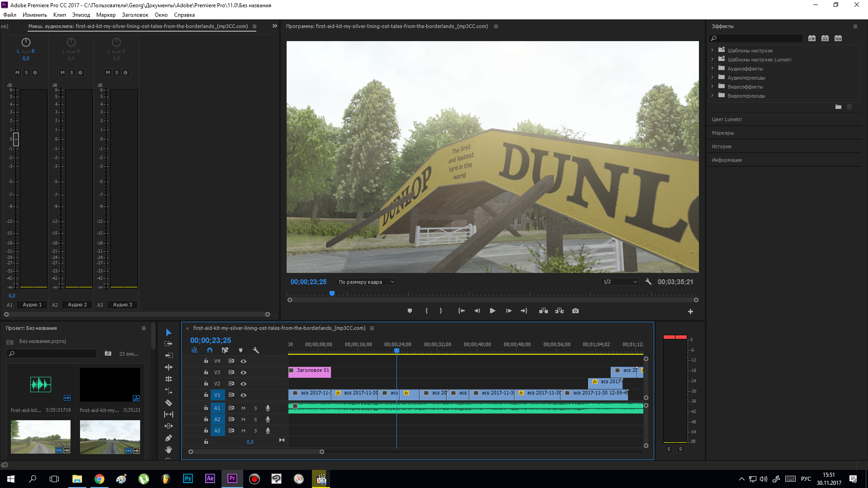Click the Export Frame camera icon

(575, 311)
